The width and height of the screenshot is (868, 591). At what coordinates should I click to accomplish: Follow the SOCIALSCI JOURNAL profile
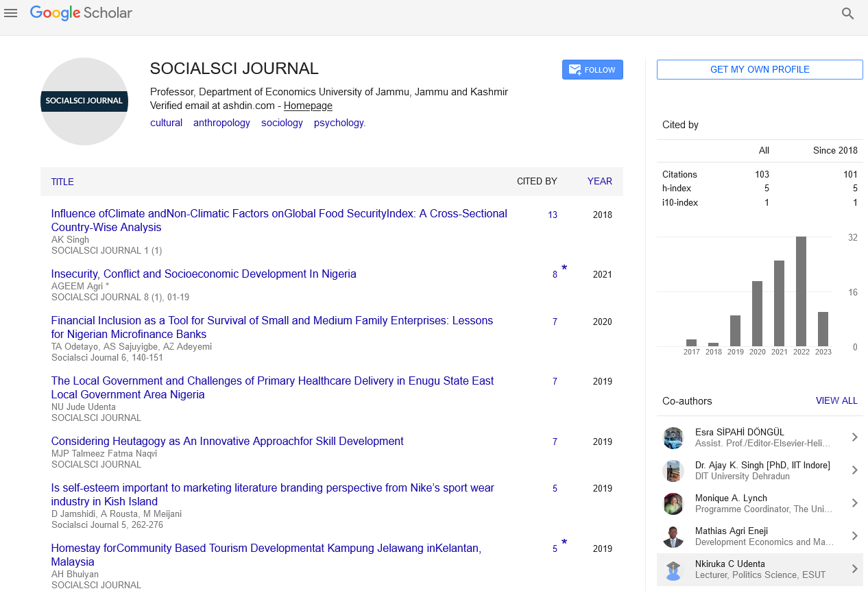click(x=592, y=70)
